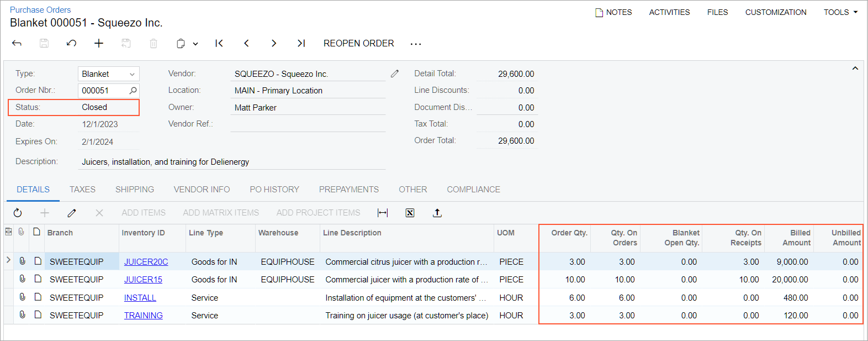Open the Type dropdown set to Blanket

pos(108,74)
